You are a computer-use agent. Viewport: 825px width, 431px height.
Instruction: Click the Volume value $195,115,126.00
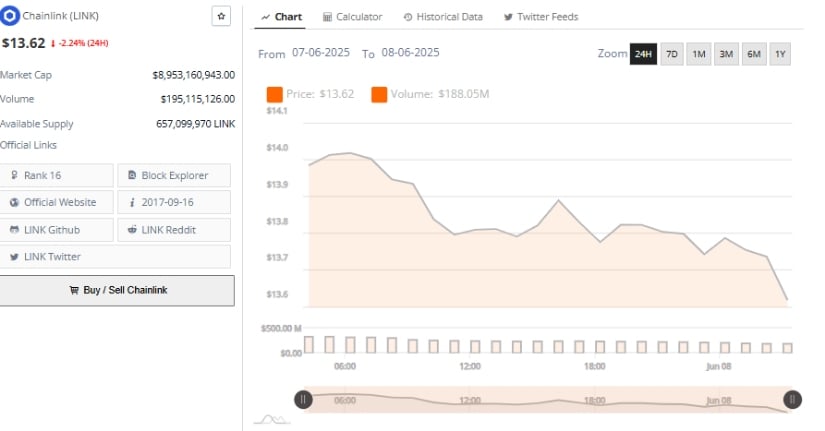pyautogui.click(x=198, y=99)
